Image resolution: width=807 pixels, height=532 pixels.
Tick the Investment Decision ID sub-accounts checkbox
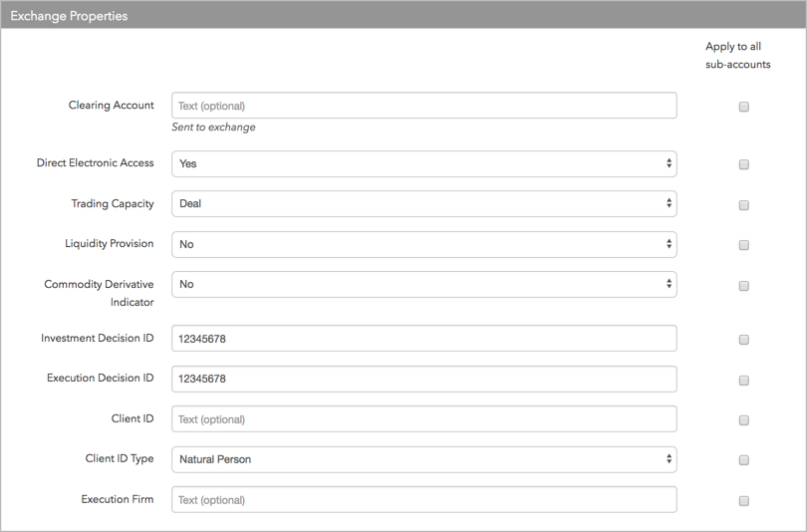click(743, 340)
